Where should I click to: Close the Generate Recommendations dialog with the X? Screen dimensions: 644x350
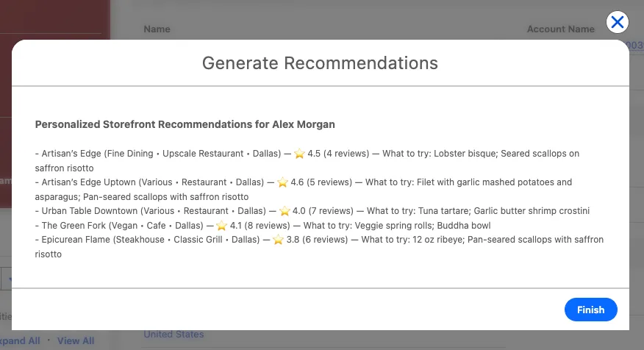pos(618,22)
